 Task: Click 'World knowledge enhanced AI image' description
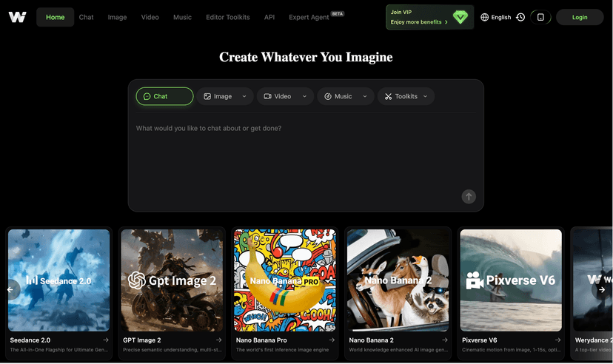tap(398, 350)
